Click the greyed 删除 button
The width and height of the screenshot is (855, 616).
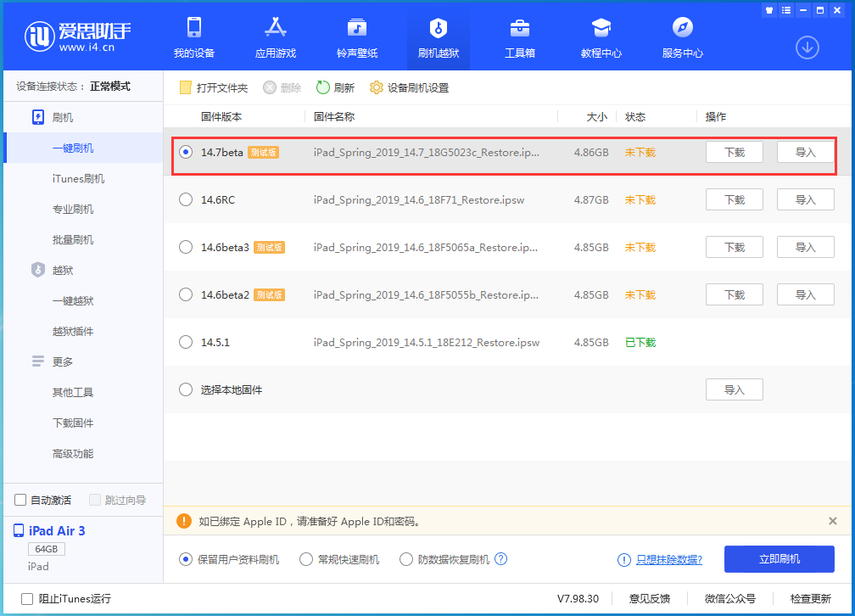[282, 88]
